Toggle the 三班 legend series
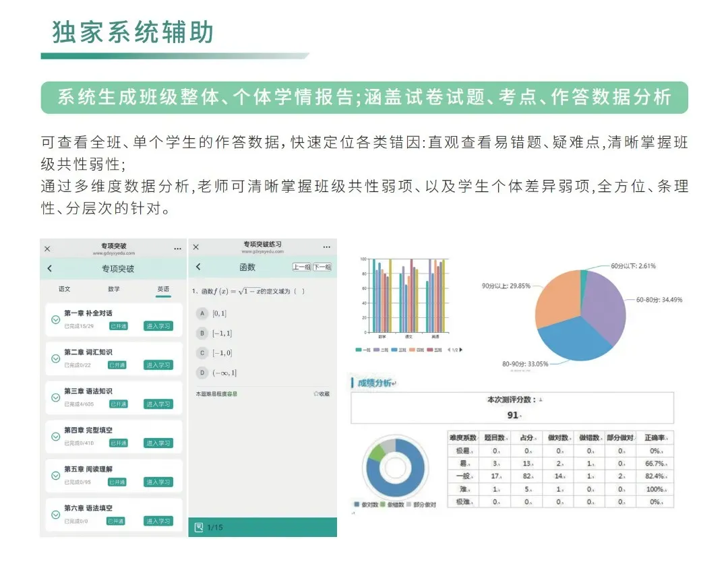This screenshot has height=568, width=728. pyautogui.click(x=399, y=350)
